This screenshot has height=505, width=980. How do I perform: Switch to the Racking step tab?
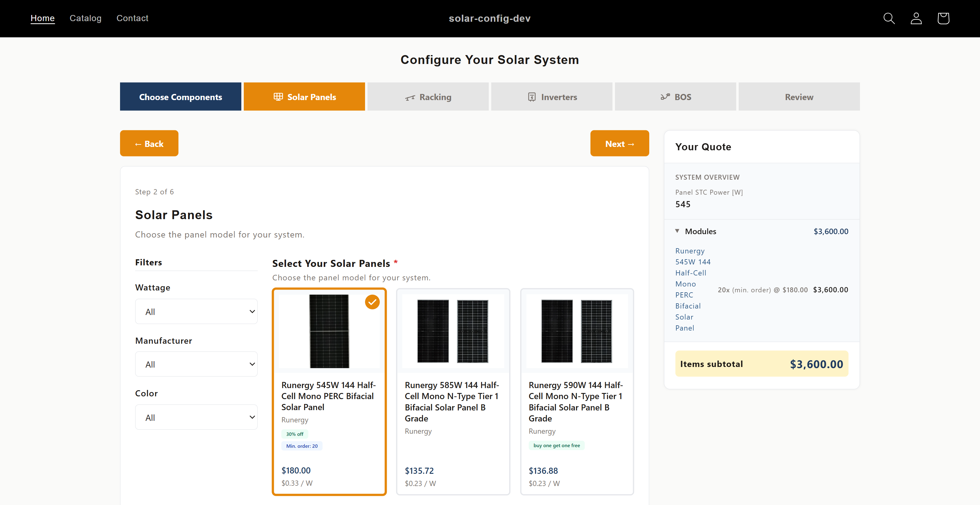(428, 97)
